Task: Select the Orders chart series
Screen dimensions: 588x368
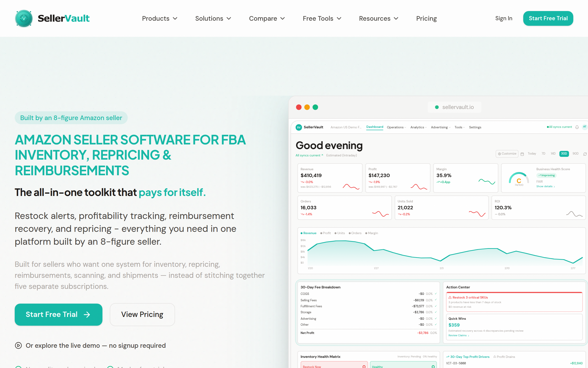Action: point(355,233)
